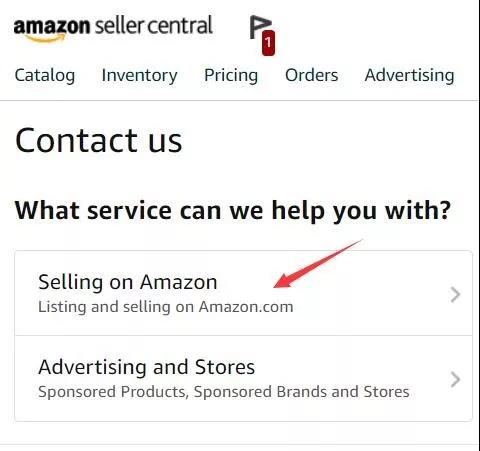The image size is (480, 451).
Task: Select the Pricing menu item
Action: (x=231, y=75)
